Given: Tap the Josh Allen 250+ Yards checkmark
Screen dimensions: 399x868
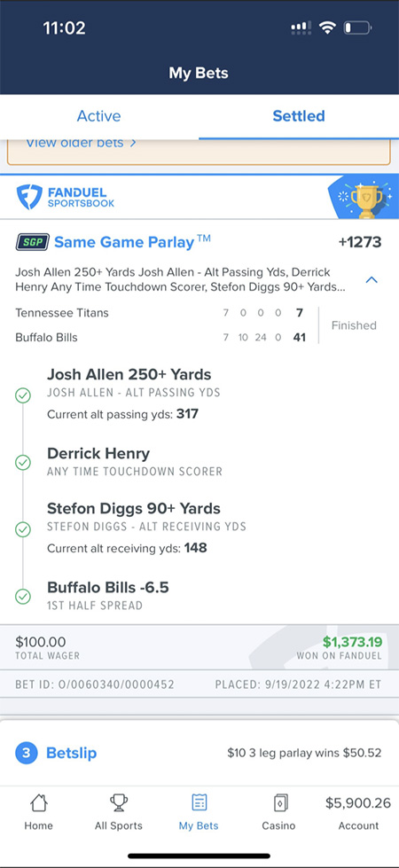Looking at the screenshot, I should tap(23, 395).
